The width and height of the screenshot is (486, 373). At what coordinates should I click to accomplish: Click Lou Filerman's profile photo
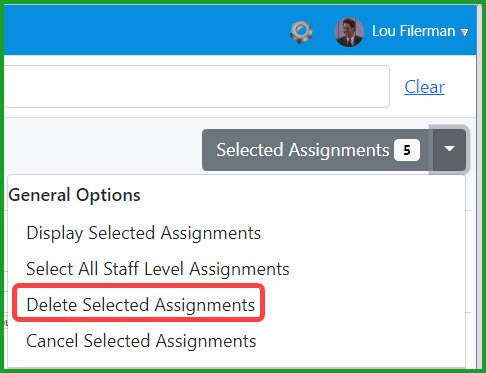coord(349,32)
